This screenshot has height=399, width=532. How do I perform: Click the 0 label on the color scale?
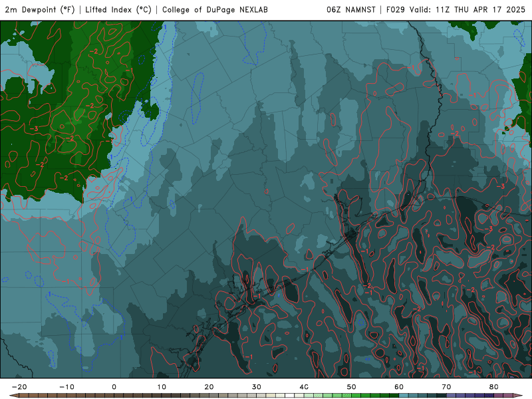click(114, 387)
